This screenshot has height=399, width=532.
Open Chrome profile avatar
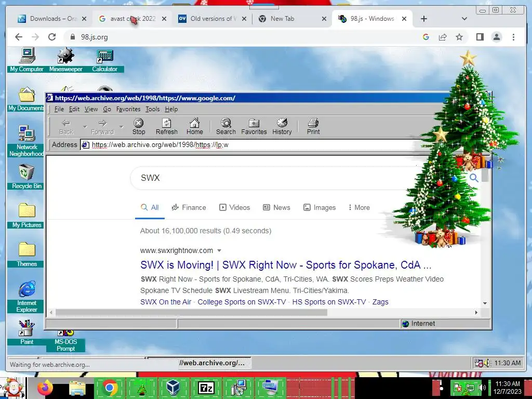pyautogui.click(x=497, y=37)
